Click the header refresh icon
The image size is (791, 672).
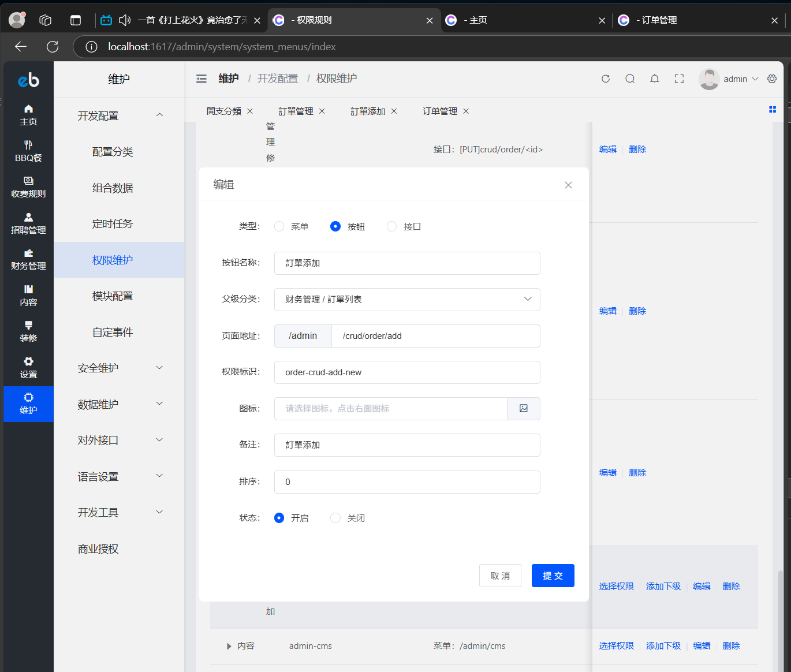point(606,79)
